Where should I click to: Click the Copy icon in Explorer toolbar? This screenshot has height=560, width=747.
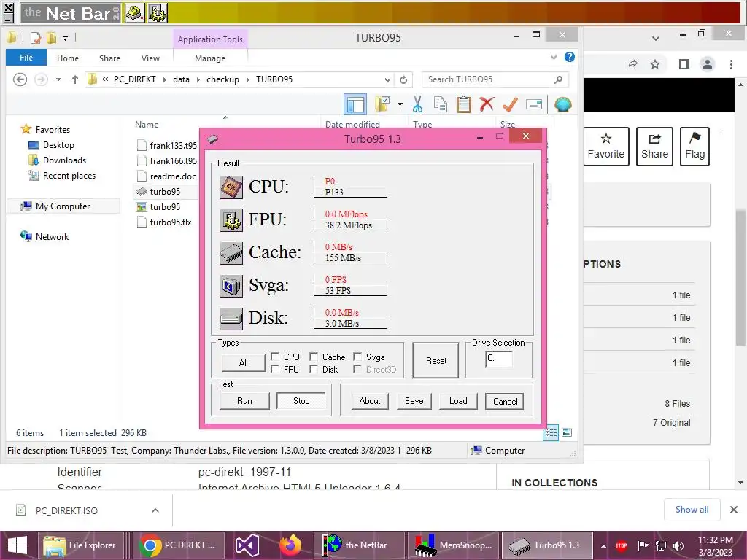(440, 104)
